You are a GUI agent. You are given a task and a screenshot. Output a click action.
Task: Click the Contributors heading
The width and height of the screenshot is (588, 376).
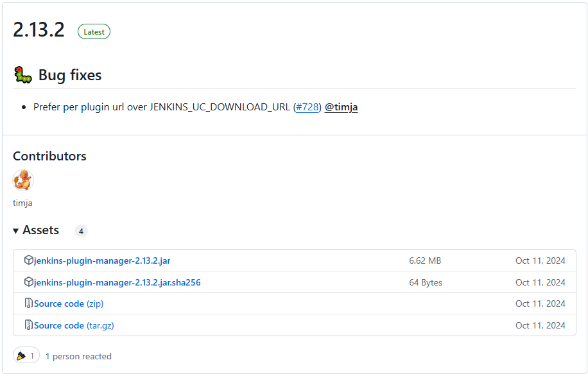[x=49, y=157]
